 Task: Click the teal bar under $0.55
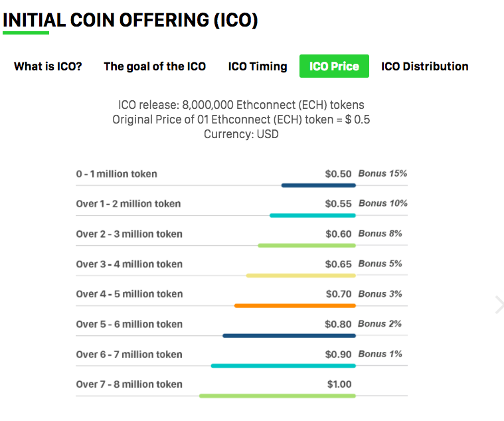click(x=312, y=215)
